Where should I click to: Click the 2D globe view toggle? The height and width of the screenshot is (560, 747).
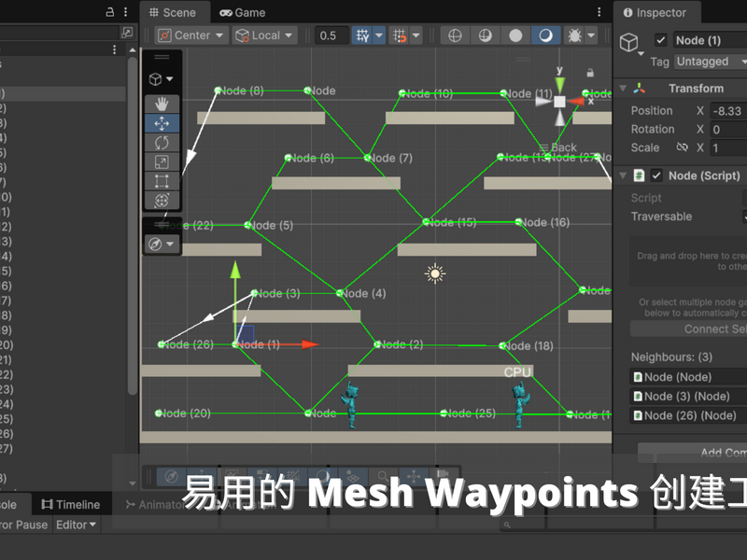pyautogui.click(x=455, y=35)
